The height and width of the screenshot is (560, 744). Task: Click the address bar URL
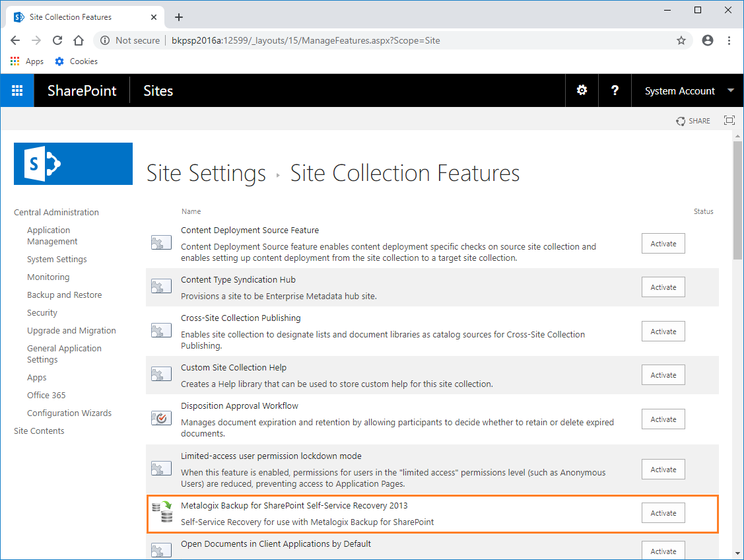(x=306, y=40)
